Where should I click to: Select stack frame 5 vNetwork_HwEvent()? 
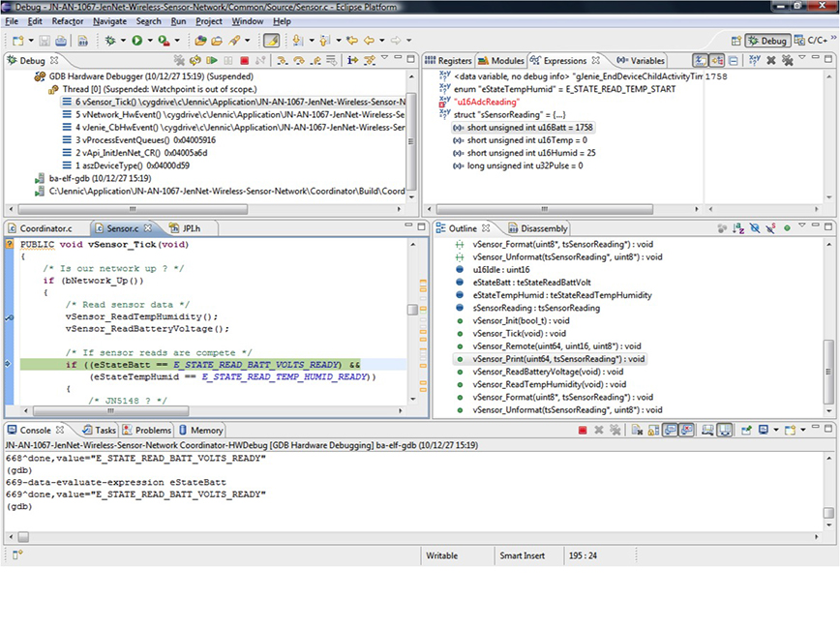point(233,114)
